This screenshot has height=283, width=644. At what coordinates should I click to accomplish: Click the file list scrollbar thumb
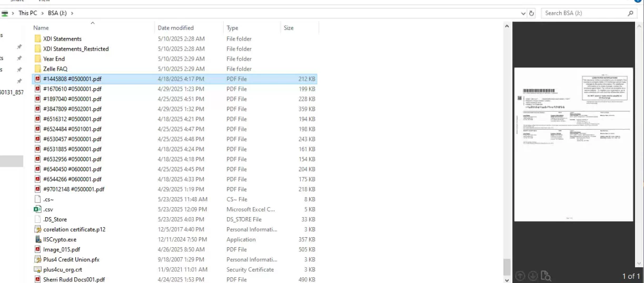507,267
